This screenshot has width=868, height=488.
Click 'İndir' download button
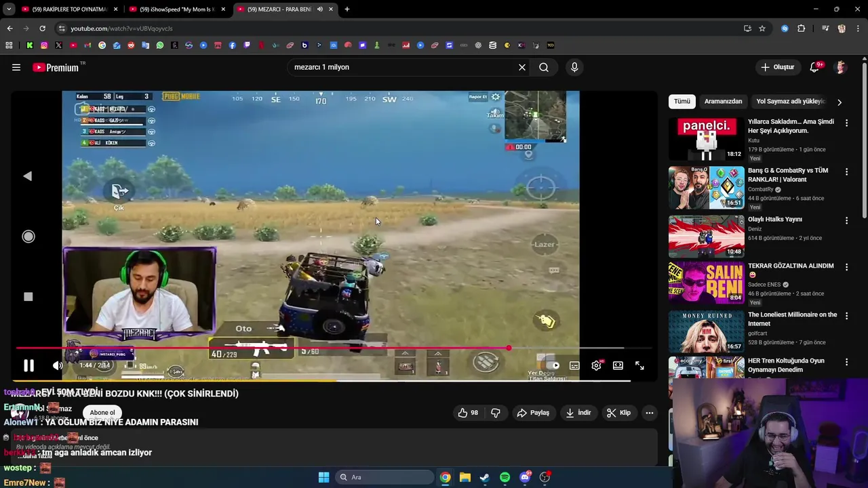pyautogui.click(x=578, y=413)
